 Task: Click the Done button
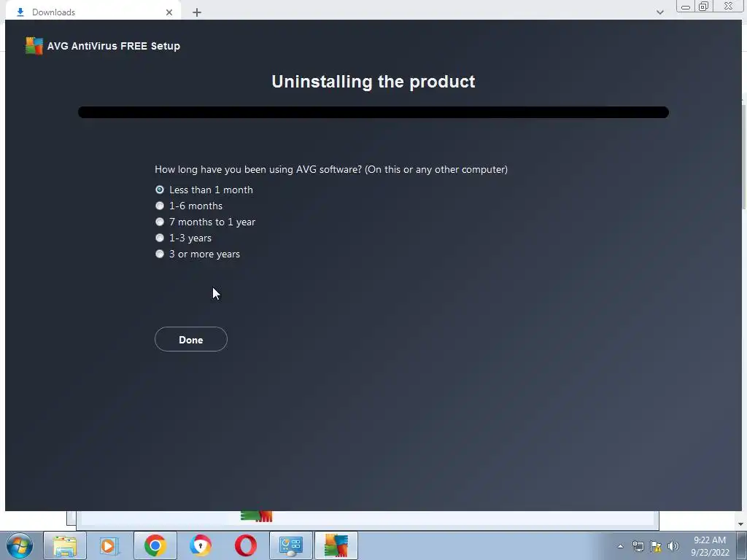click(x=191, y=340)
